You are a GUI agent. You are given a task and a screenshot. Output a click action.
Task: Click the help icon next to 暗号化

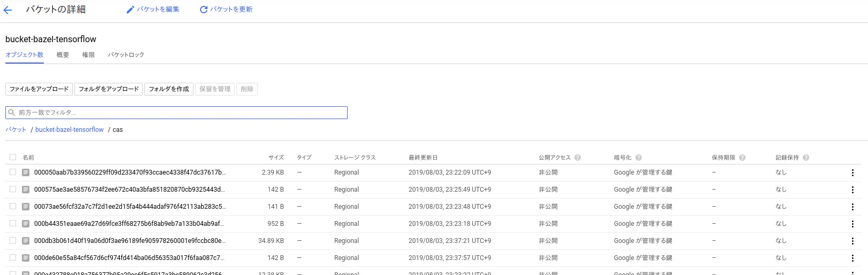tap(639, 158)
